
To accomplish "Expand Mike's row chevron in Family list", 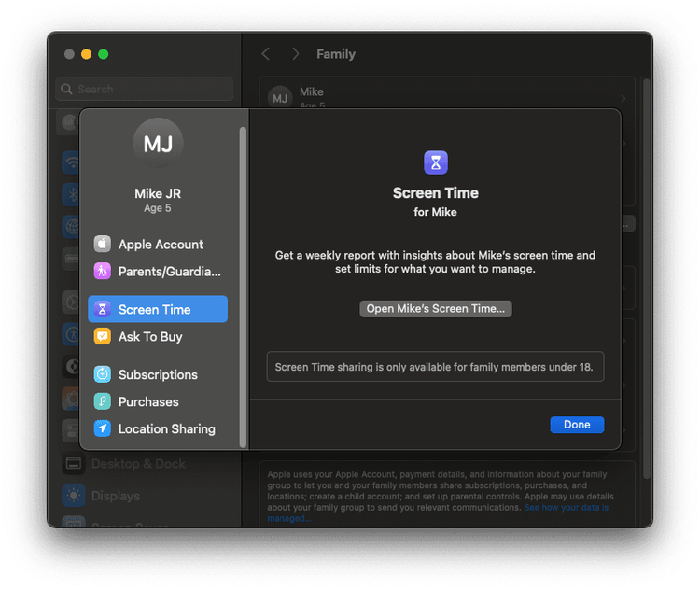I will [x=623, y=98].
